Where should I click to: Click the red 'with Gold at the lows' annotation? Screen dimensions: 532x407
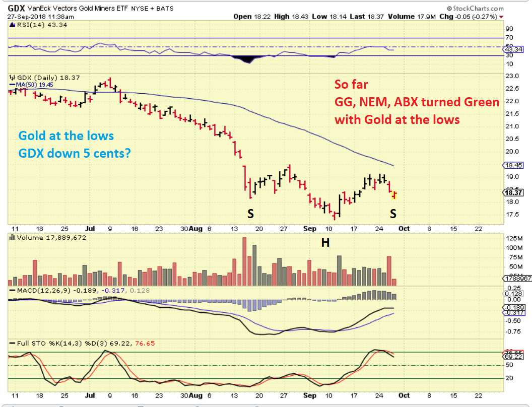[x=397, y=120]
